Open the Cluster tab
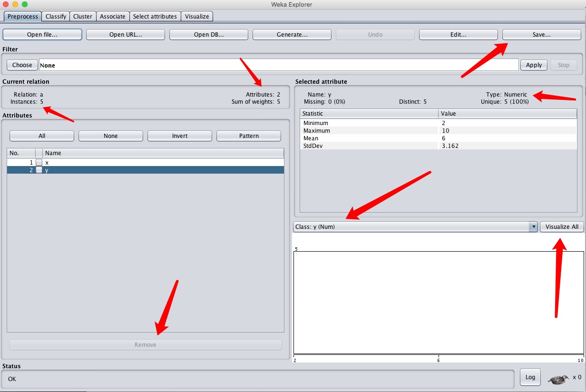The height and width of the screenshot is (392, 586). [x=83, y=16]
